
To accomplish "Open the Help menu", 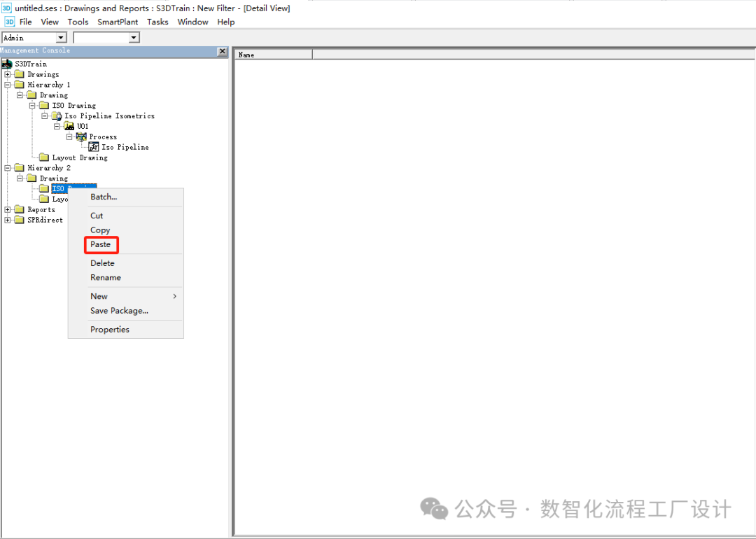I will (x=225, y=22).
